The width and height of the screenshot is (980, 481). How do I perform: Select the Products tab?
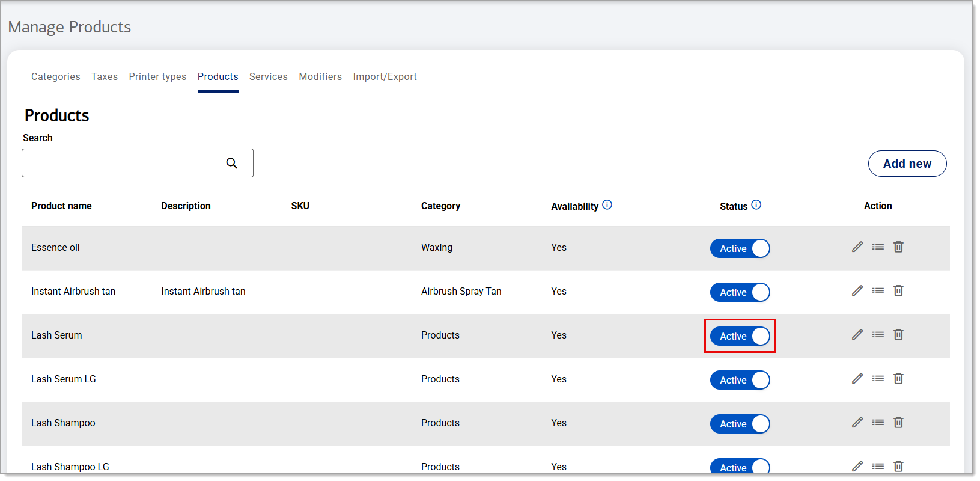click(218, 76)
